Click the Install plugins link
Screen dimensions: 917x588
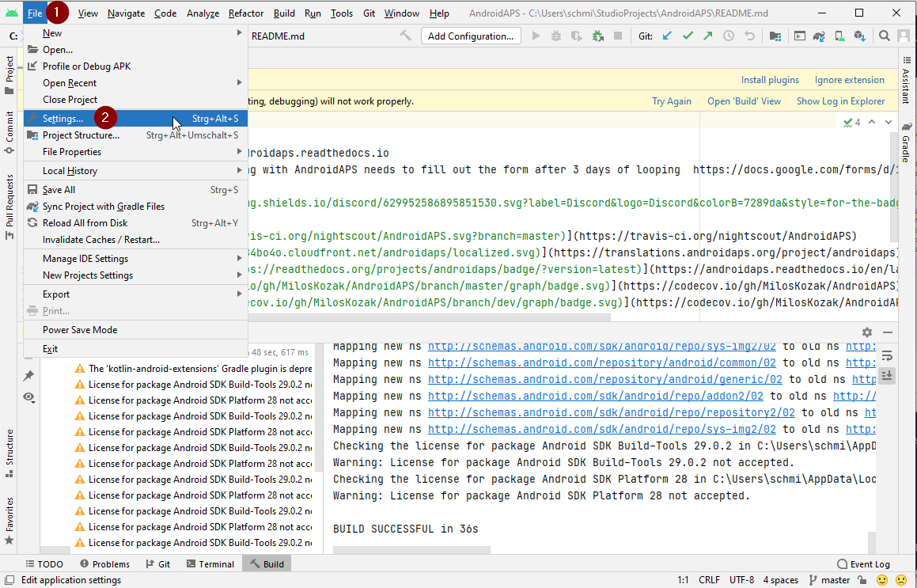click(x=770, y=80)
